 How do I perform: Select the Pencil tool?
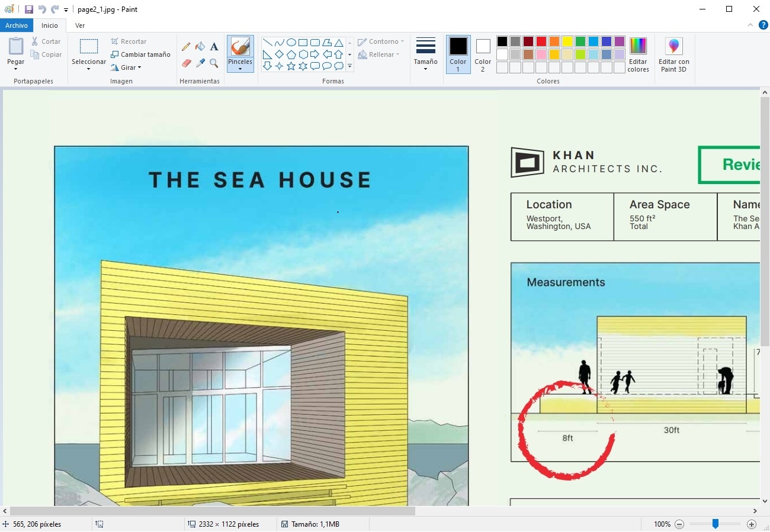pos(186,47)
